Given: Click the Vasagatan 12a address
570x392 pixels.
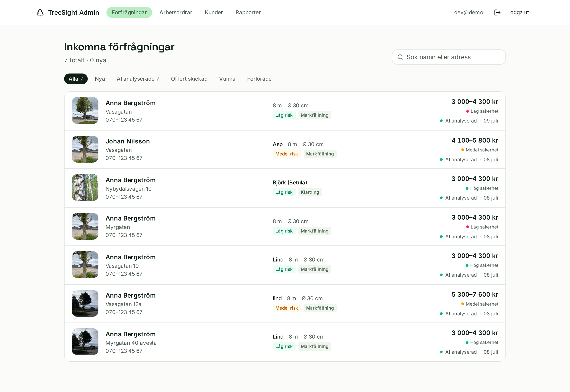Looking at the screenshot, I should point(124,304).
